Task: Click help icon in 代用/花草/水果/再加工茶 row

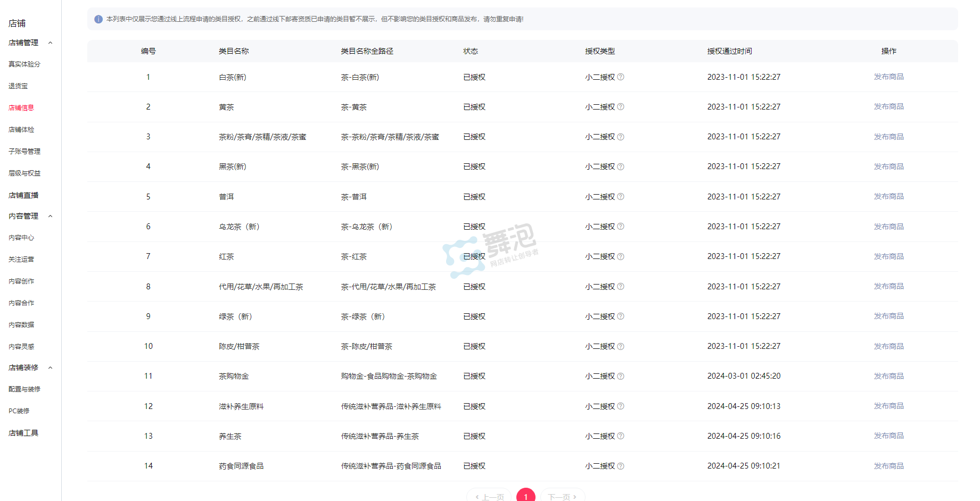Action: (x=621, y=287)
